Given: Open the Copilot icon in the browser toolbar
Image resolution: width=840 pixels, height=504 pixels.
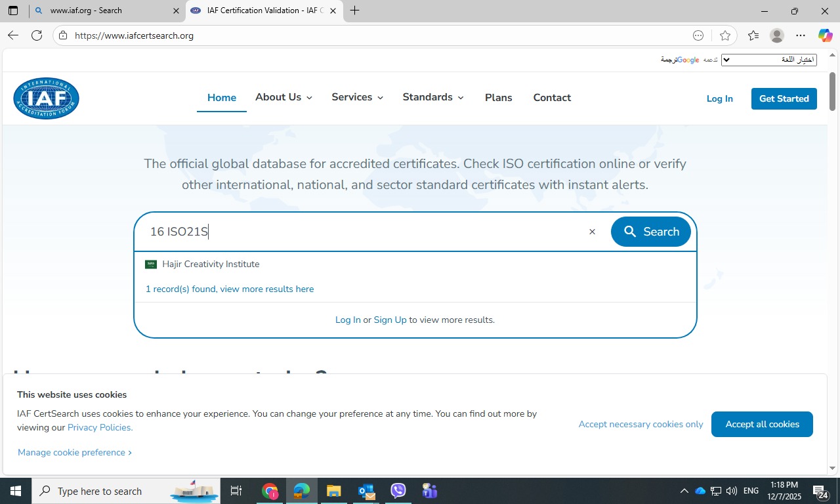Looking at the screenshot, I should (825, 35).
